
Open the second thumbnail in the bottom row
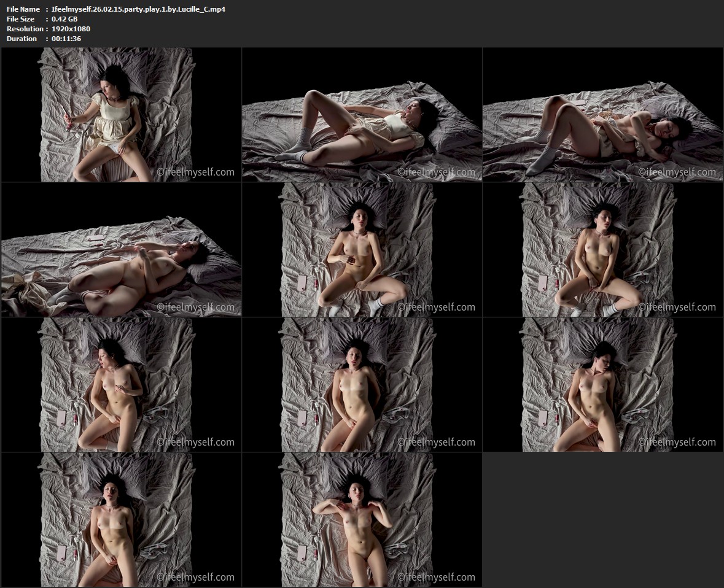tap(362, 520)
